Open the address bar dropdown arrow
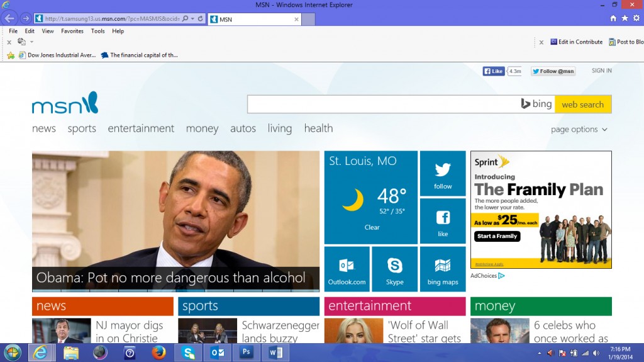 (192, 18)
